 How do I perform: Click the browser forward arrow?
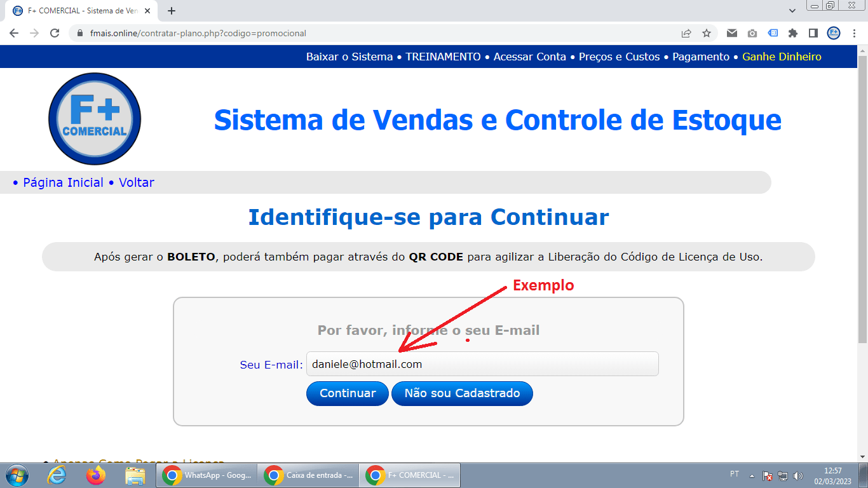click(x=34, y=33)
